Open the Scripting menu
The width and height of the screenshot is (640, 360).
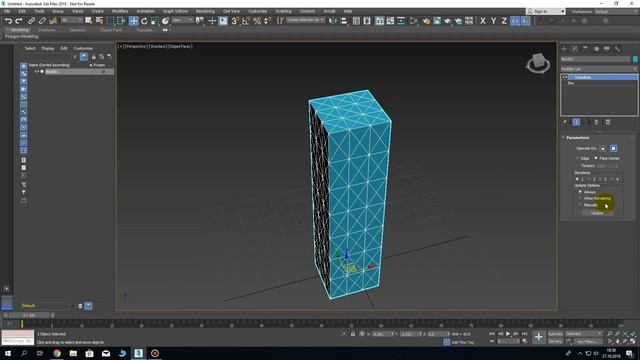tap(283, 11)
